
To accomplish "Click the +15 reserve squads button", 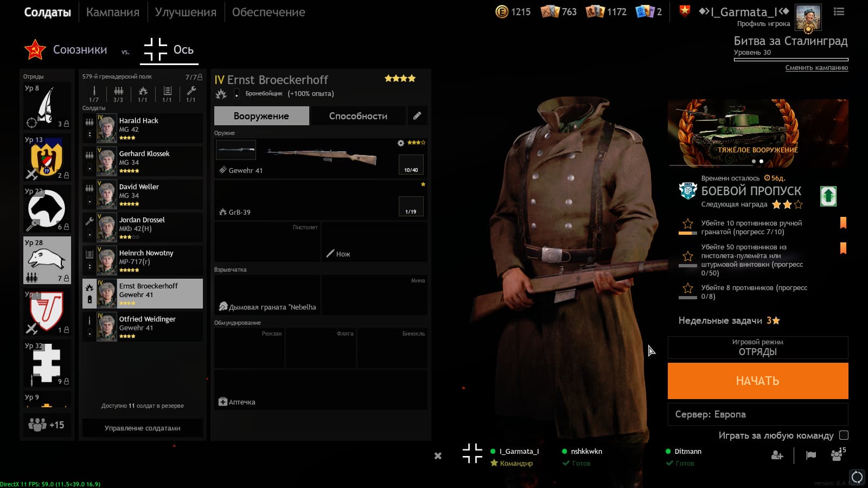I will pos(47,425).
